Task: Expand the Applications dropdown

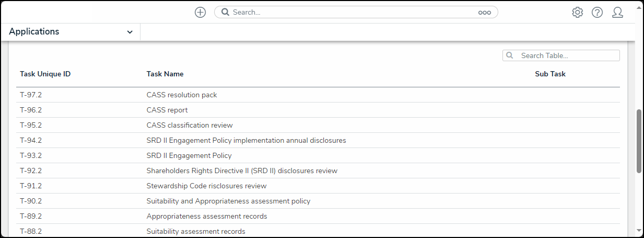Action: click(x=71, y=32)
